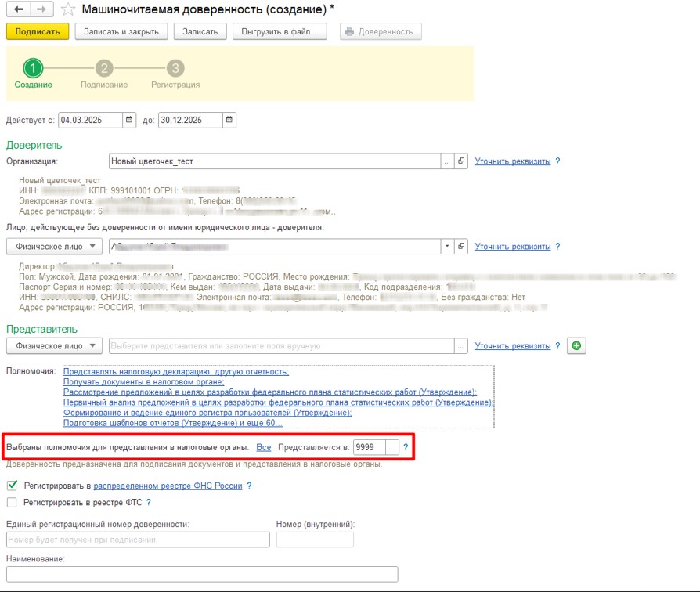Image resolution: width=700 pixels, height=592 pixels.
Task: Add a representative with the green plus button
Action: click(576, 345)
